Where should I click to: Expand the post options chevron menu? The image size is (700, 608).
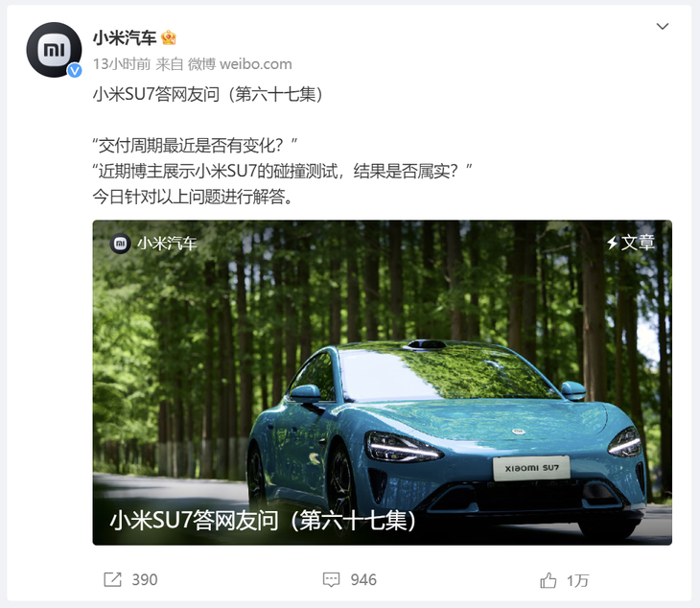click(x=663, y=26)
